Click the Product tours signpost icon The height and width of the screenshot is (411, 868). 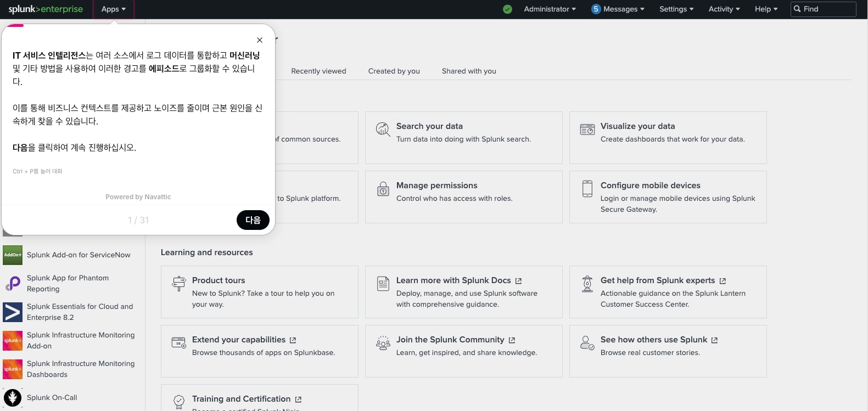(x=179, y=284)
